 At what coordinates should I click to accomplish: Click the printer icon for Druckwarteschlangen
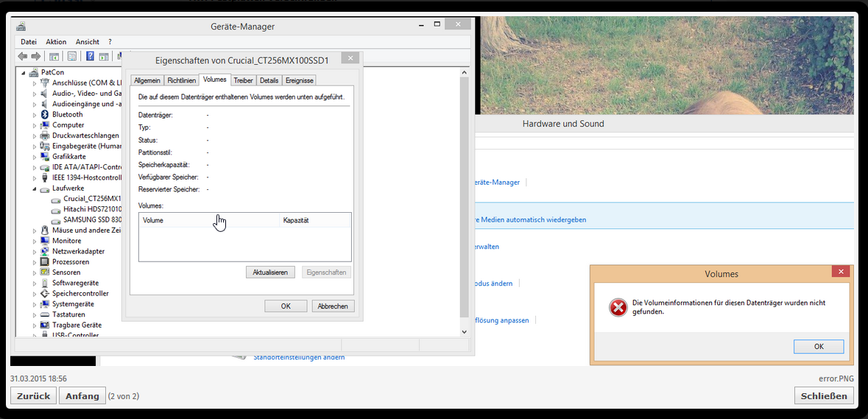click(x=46, y=135)
